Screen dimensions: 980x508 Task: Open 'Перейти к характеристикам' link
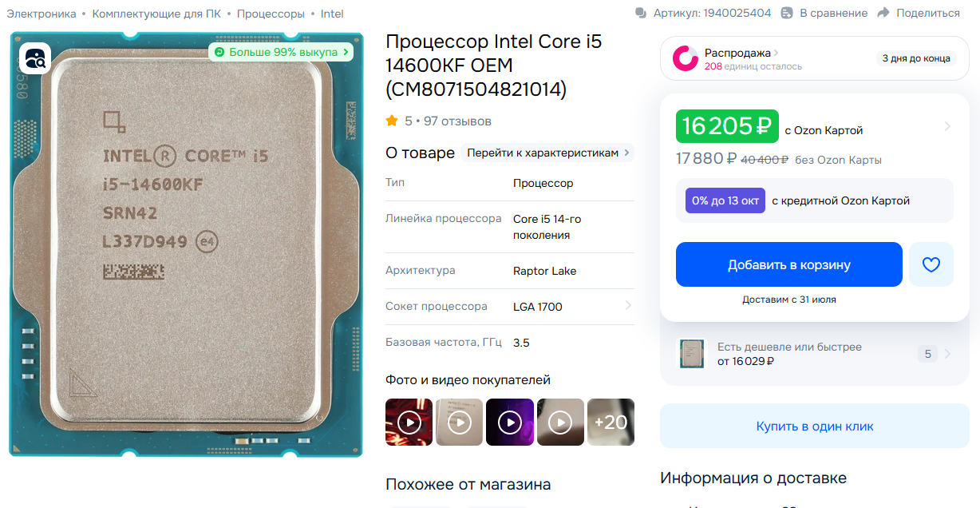click(547, 153)
